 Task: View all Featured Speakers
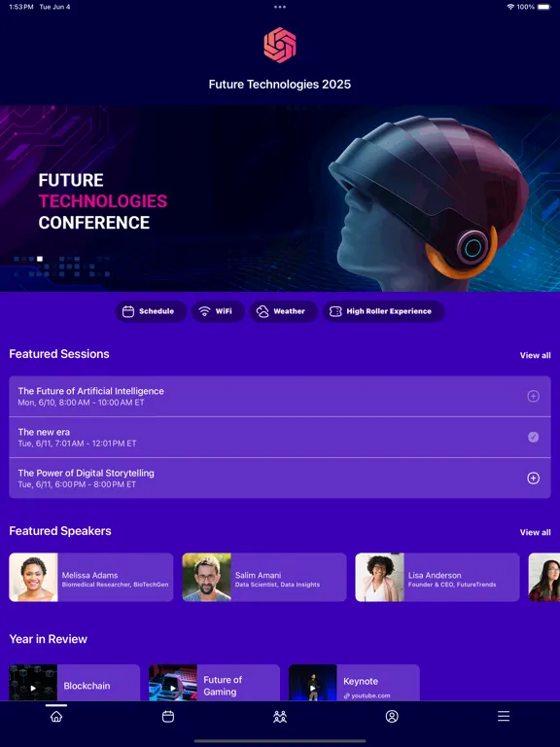click(x=536, y=533)
